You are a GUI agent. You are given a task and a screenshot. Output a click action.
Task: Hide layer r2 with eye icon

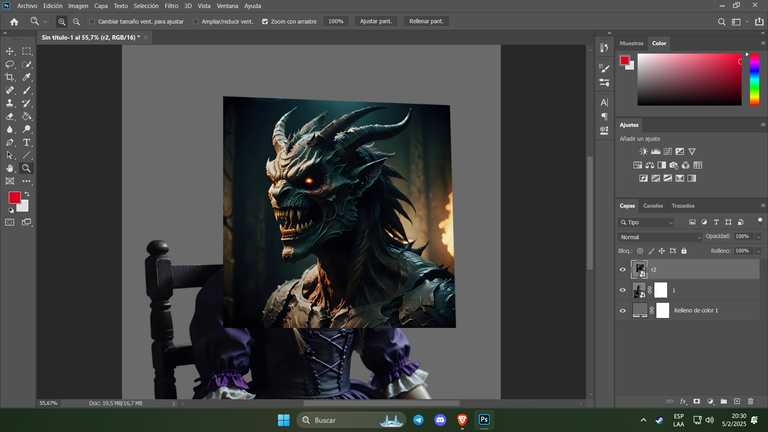(x=623, y=269)
